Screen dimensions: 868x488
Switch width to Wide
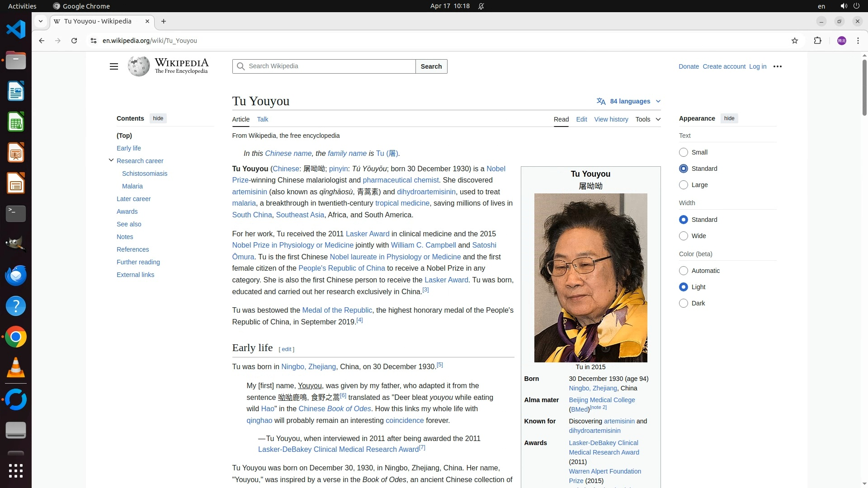[684, 236]
